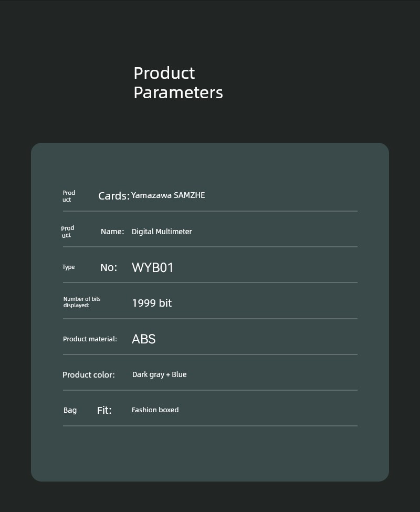The height and width of the screenshot is (512, 420).
Task: Click the divider line under Fashion boxed
Action: coord(210,426)
